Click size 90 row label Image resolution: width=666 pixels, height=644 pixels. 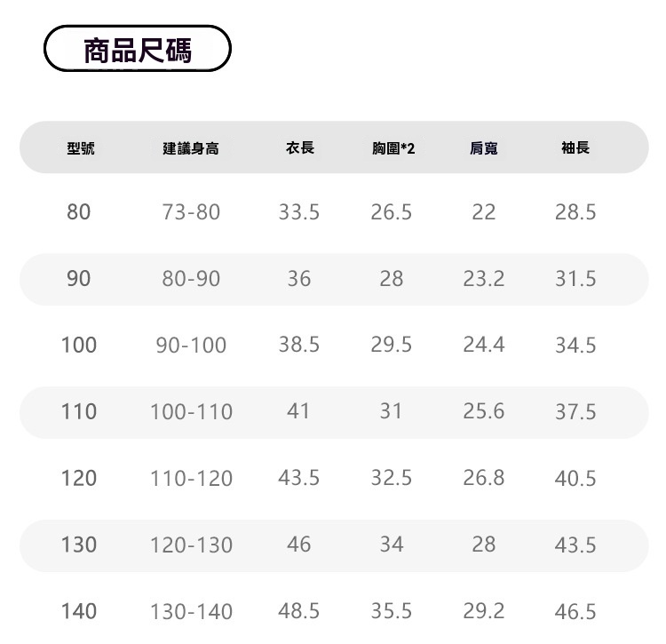click(78, 279)
